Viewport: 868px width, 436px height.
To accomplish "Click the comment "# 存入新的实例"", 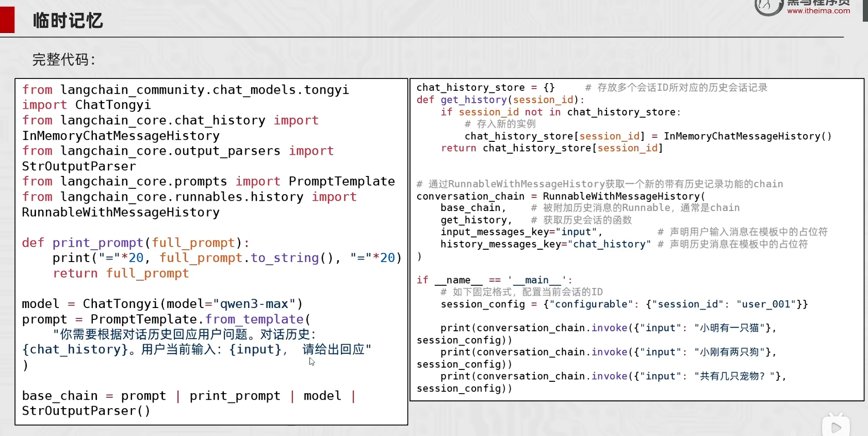I will (500, 124).
